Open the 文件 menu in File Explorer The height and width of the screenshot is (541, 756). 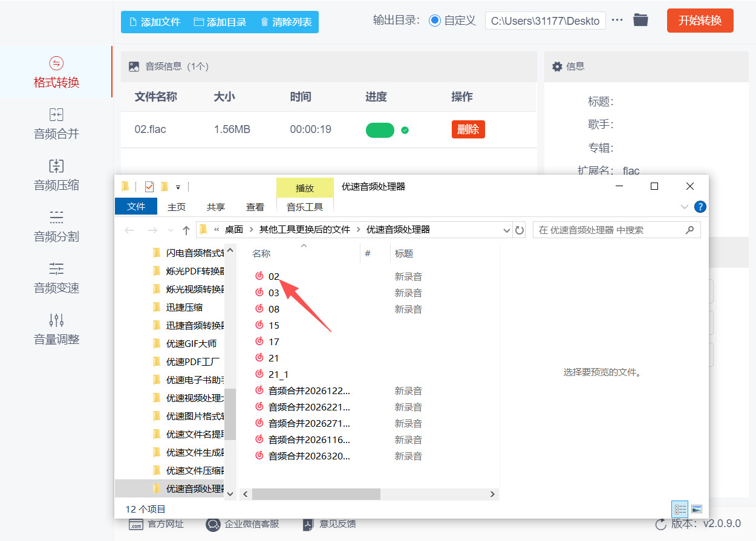(135, 206)
